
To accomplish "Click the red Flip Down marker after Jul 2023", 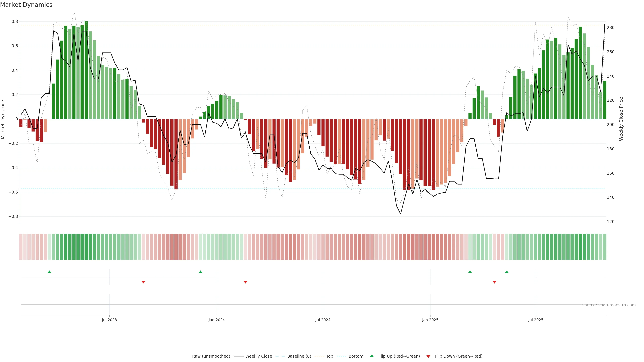I will click(143, 282).
